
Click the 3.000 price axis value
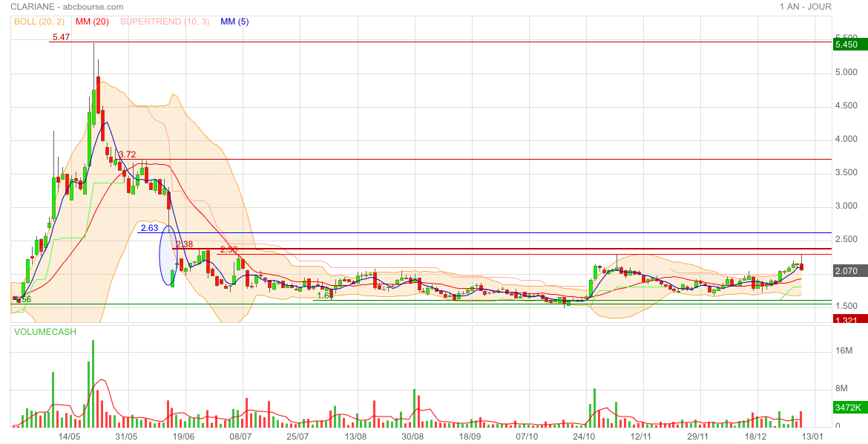(846, 206)
